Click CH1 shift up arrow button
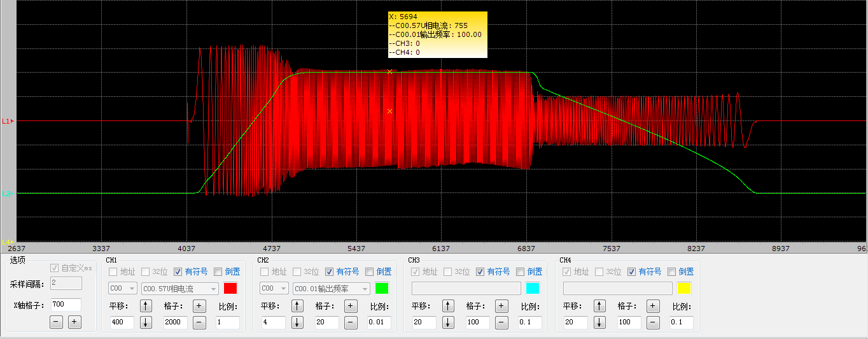This screenshot has height=339, width=868. click(146, 307)
